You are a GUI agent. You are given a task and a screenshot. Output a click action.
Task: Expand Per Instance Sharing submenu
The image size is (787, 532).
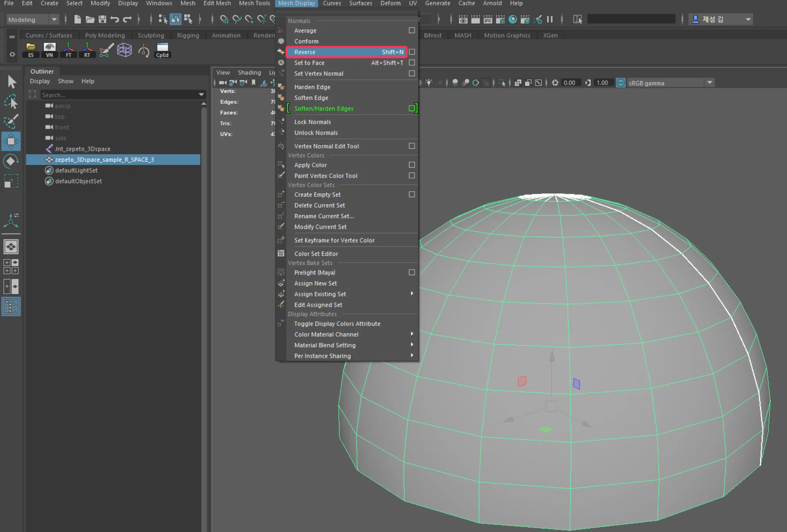pos(411,355)
